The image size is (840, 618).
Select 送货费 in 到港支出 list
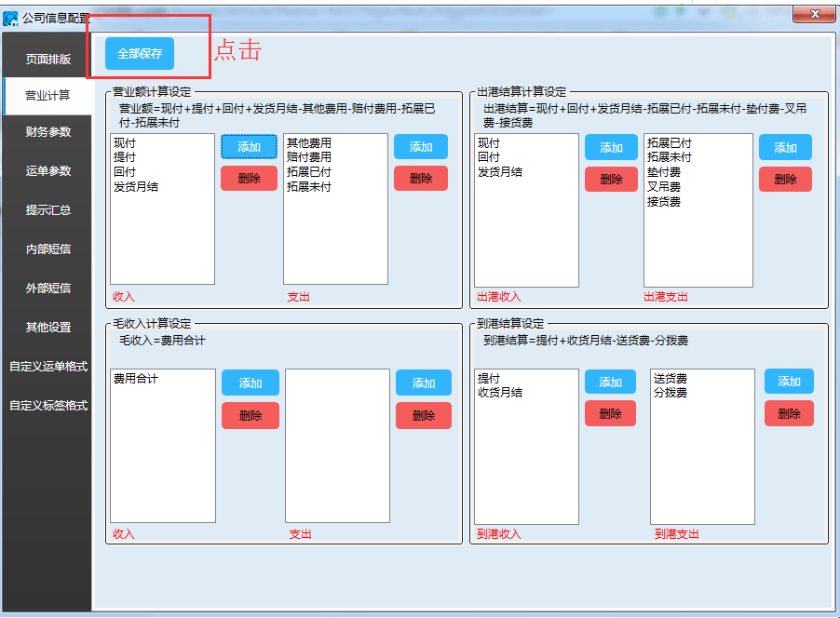click(x=671, y=379)
